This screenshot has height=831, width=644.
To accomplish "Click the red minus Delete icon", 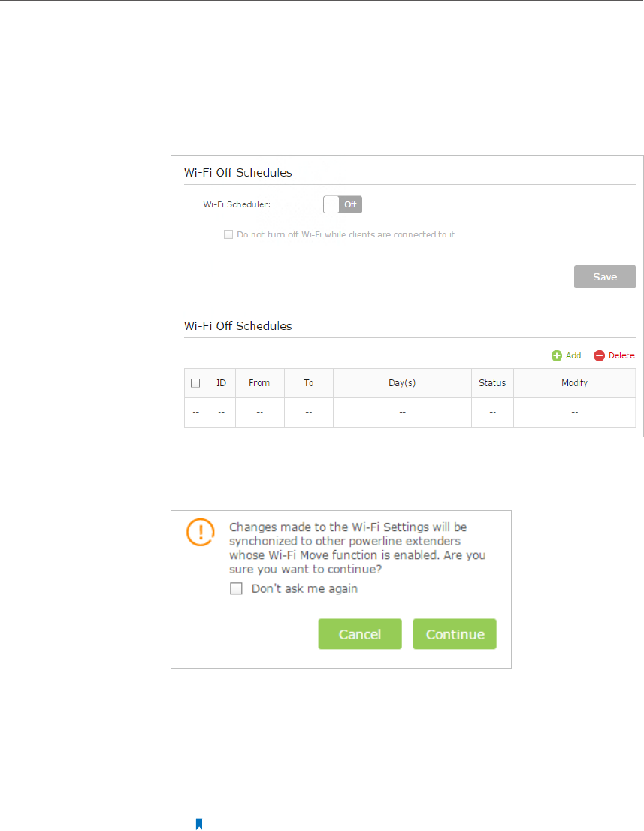I will click(599, 355).
